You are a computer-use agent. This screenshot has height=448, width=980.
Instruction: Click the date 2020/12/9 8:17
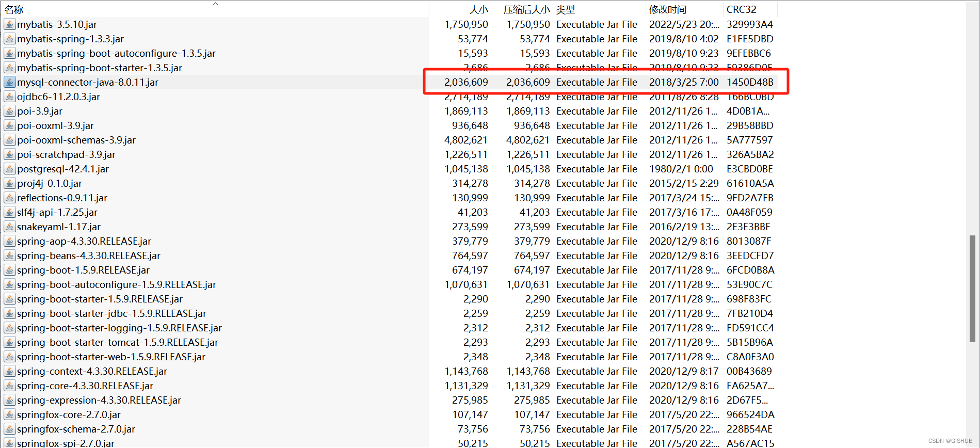tap(684, 371)
